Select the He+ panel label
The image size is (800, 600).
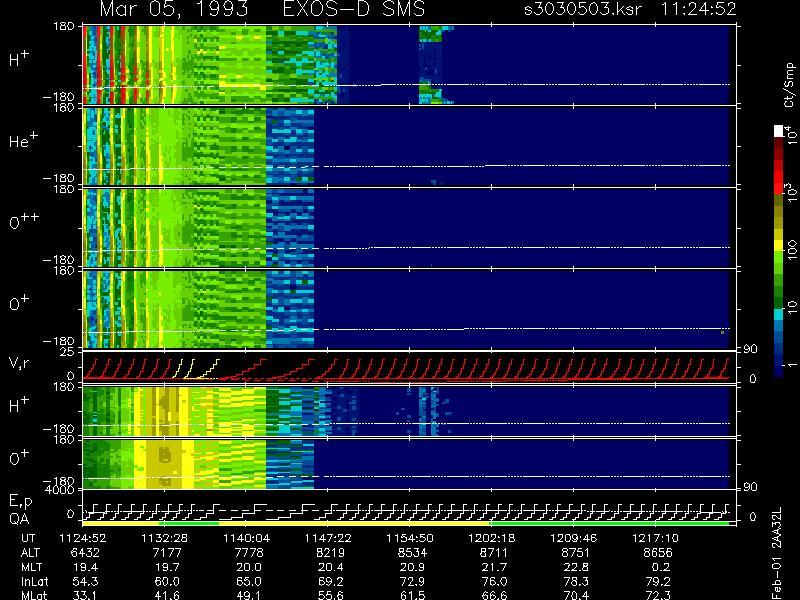pos(23,140)
